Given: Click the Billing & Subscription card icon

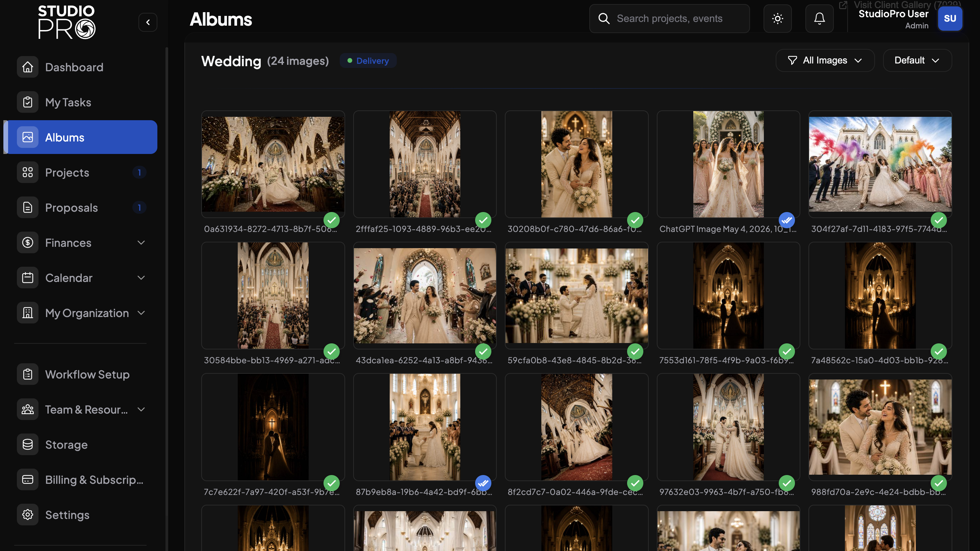Looking at the screenshot, I should (x=27, y=479).
